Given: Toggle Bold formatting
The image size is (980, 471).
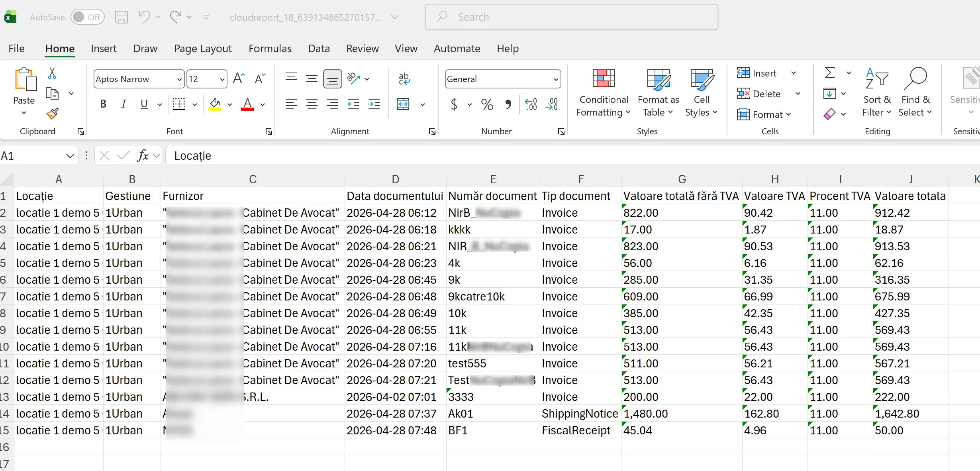Looking at the screenshot, I should click(x=103, y=104).
